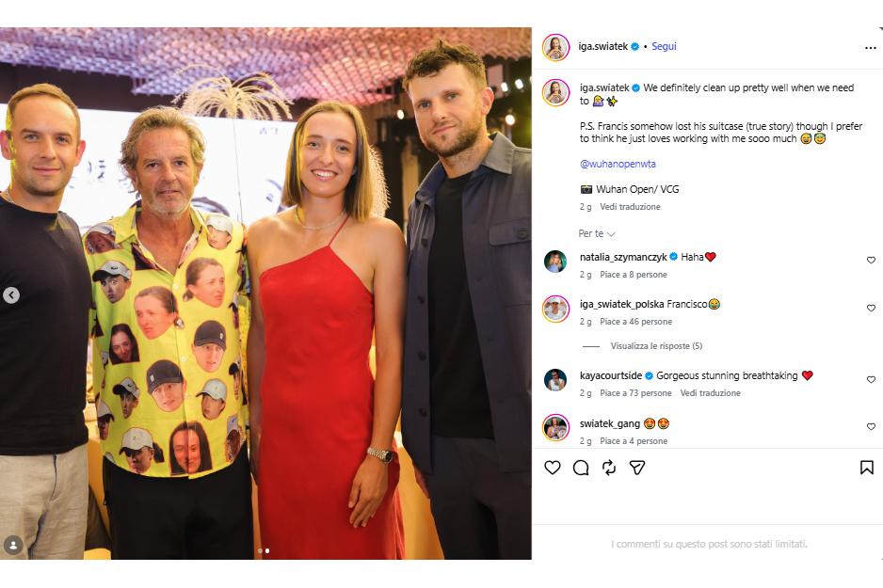The width and height of the screenshot is (883, 588).
Task: Open the @wuhanopenwta mention link
Action: [618, 164]
